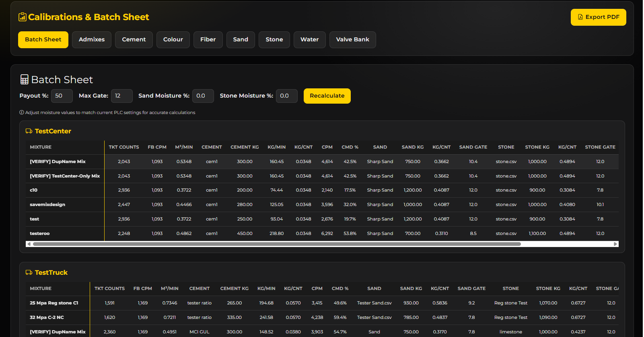Select the Batch Sheet tab
This screenshot has width=644, height=337.
point(43,40)
